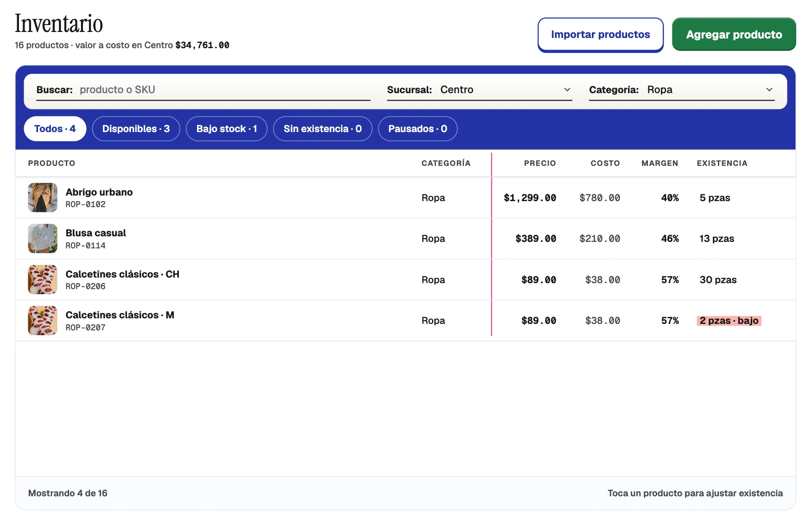Focus the Buscar producto o SKU field
Viewport: 812px width, 519px height.
tap(203, 90)
